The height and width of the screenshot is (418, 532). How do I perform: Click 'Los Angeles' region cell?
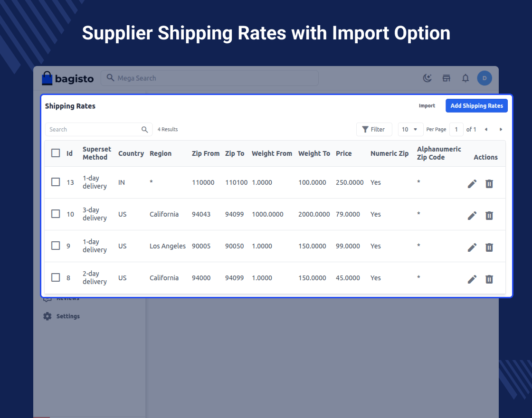tap(168, 246)
